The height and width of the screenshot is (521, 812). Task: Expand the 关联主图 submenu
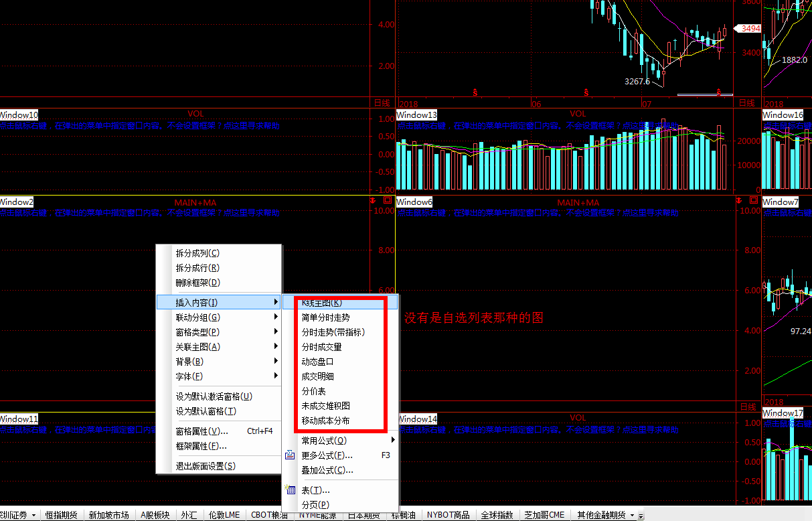click(276, 347)
